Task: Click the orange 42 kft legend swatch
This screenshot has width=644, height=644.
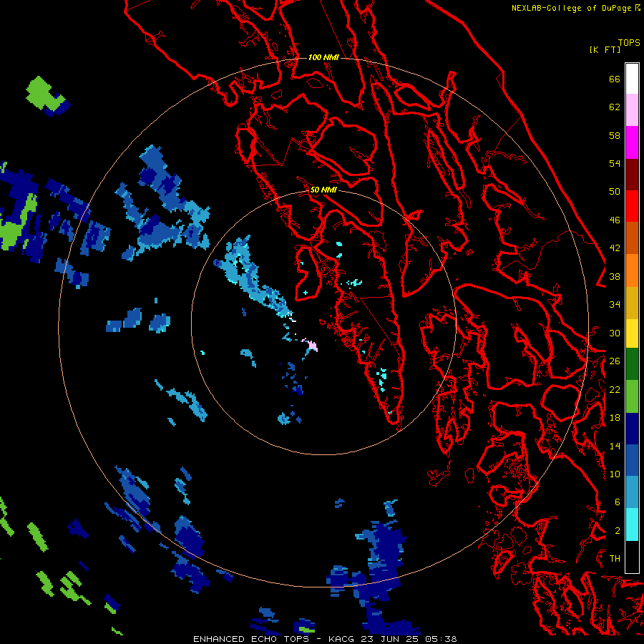Action: click(632, 270)
